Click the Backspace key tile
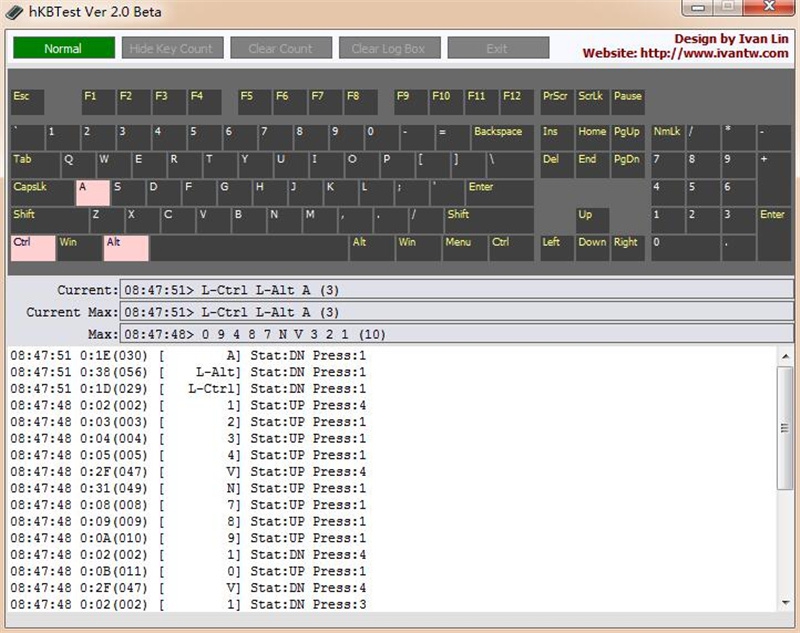 click(x=502, y=137)
